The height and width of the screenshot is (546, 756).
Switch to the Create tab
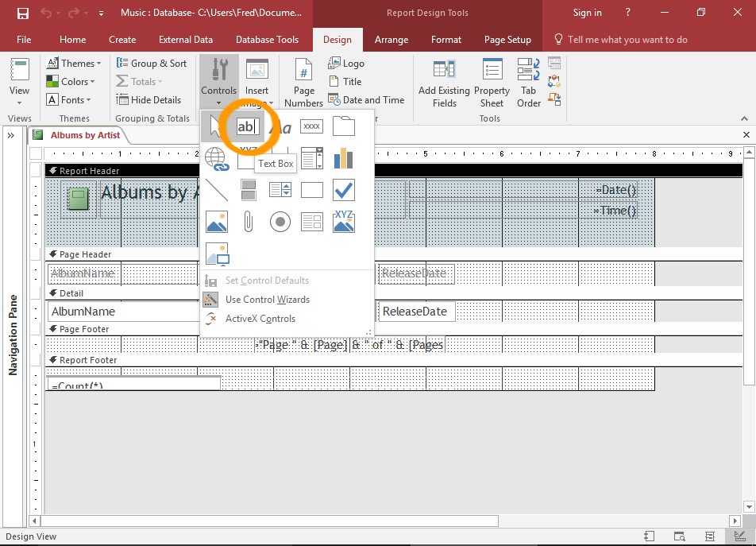(x=122, y=40)
